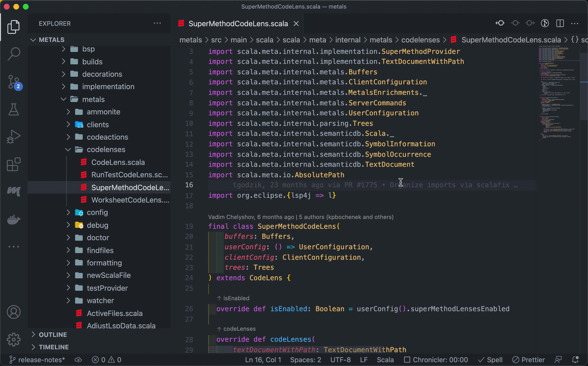588x366 pixels.
Task: Change language mode from Scala
Action: pyautogui.click(x=385, y=360)
